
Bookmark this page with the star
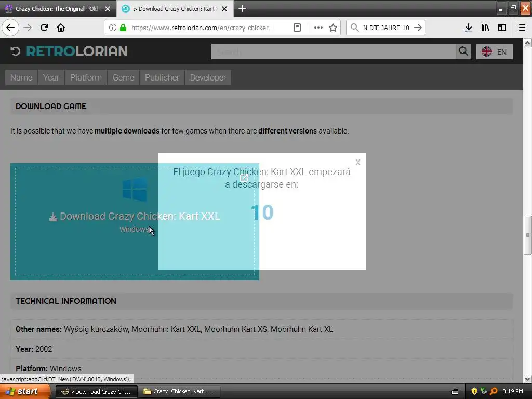click(x=333, y=28)
